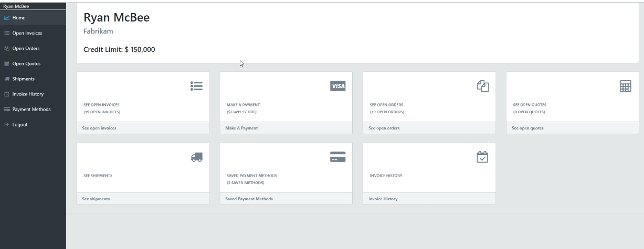Click the VISA icon on payment card

click(338, 86)
